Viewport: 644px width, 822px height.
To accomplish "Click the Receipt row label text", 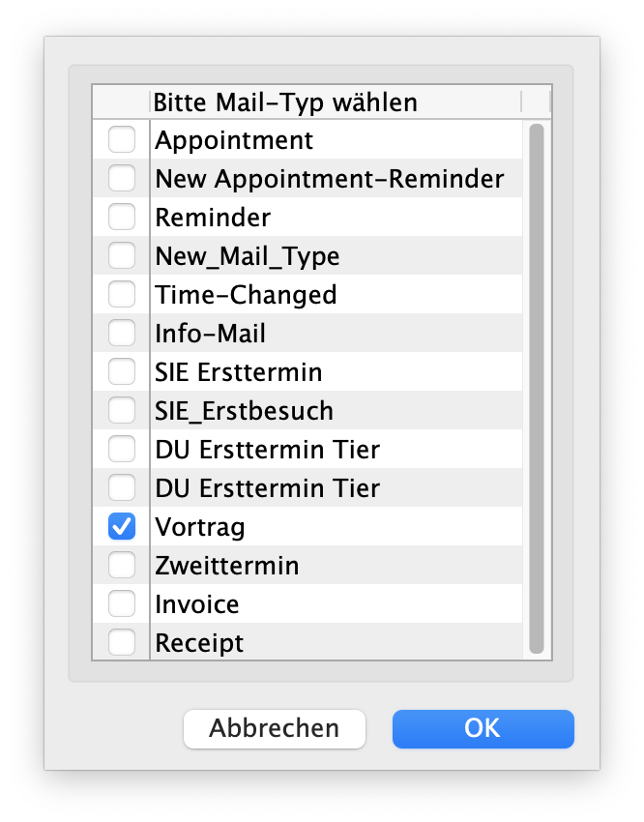I will point(199,643).
